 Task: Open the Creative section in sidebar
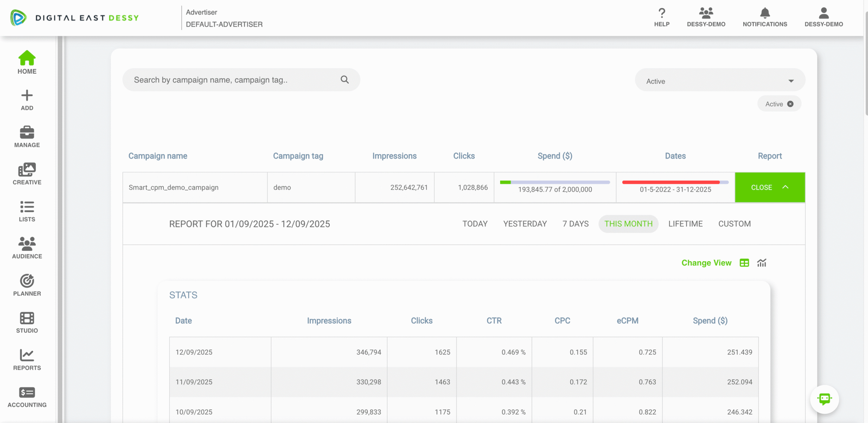point(27,174)
